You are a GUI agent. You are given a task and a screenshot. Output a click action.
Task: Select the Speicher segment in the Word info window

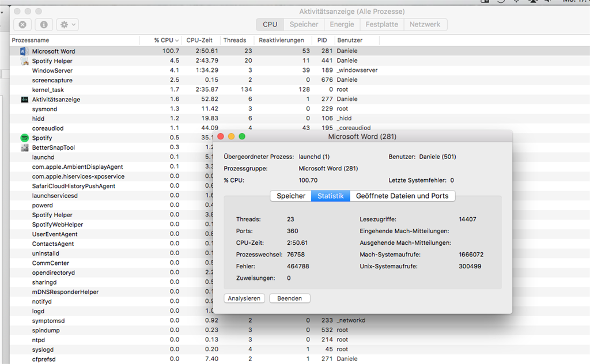pyautogui.click(x=291, y=196)
